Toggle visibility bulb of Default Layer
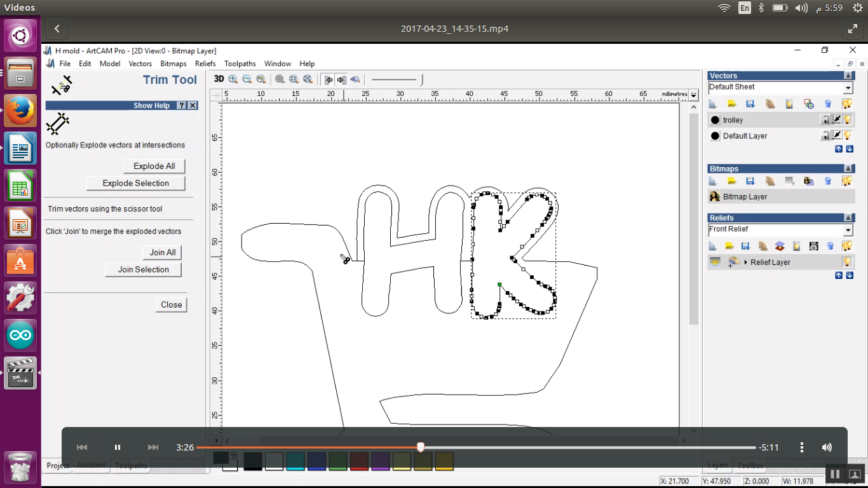Screen dimensions: 868x488 click(848, 135)
